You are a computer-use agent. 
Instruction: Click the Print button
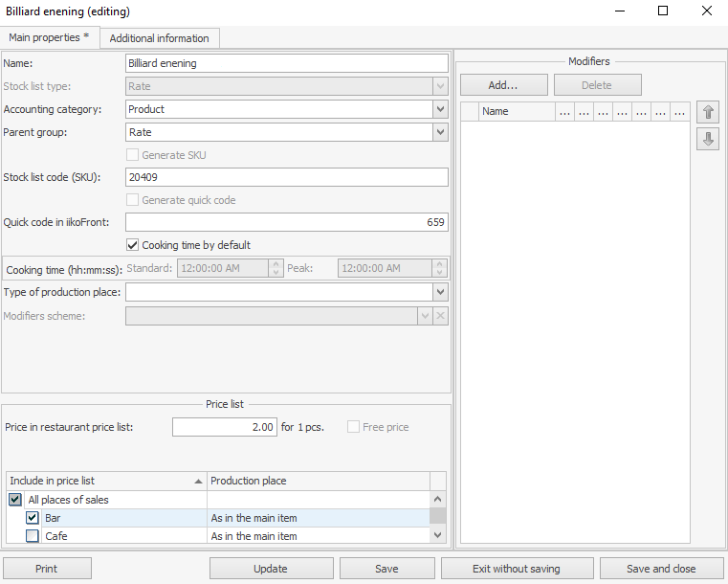[x=47, y=569]
